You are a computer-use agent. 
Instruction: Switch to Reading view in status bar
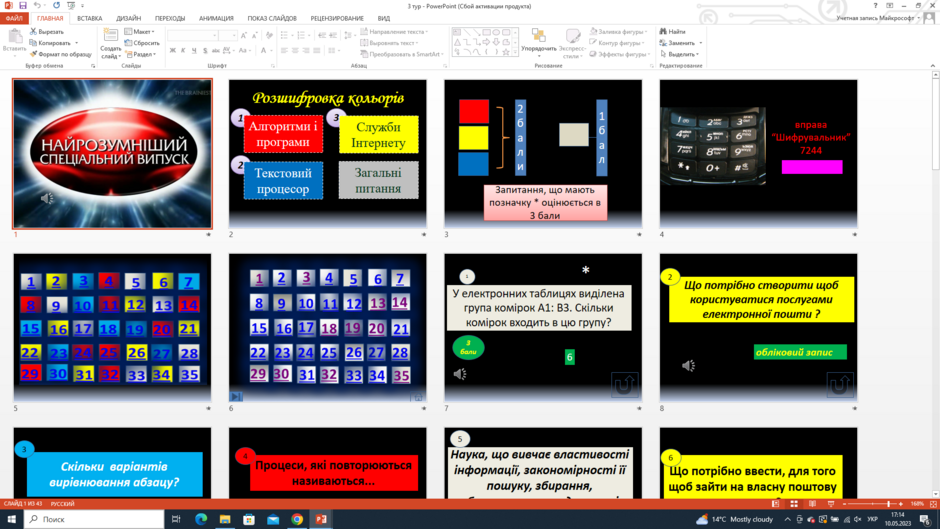[812, 504]
